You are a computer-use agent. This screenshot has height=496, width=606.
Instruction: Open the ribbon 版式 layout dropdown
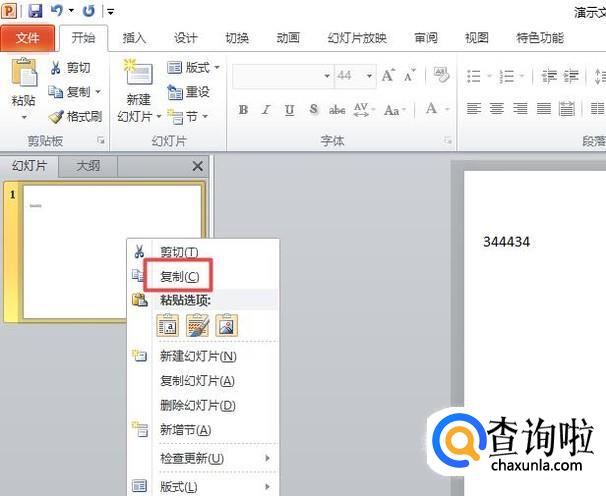193,68
